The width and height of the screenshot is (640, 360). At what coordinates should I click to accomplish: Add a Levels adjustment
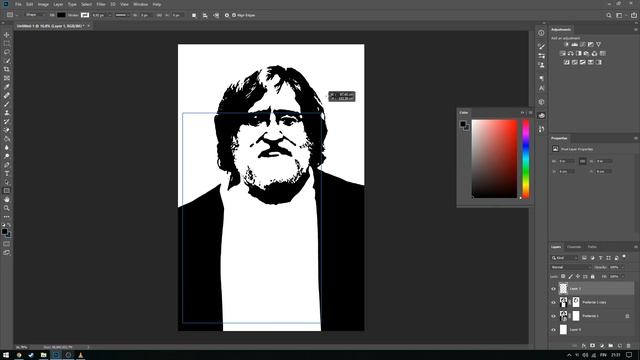tap(575, 44)
